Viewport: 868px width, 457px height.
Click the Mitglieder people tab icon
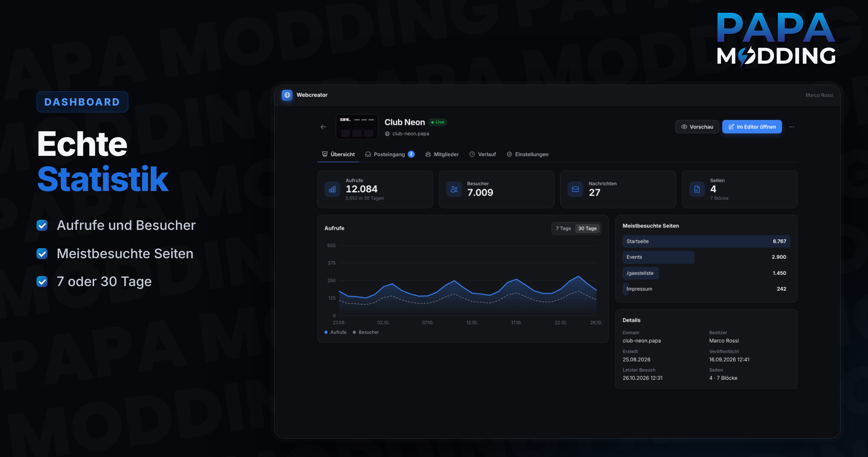click(428, 154)
